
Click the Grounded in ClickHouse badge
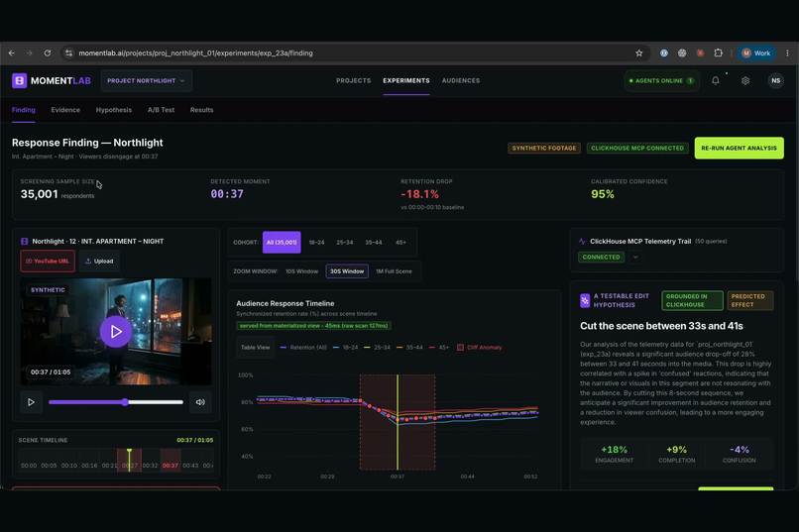coord(692,300)
